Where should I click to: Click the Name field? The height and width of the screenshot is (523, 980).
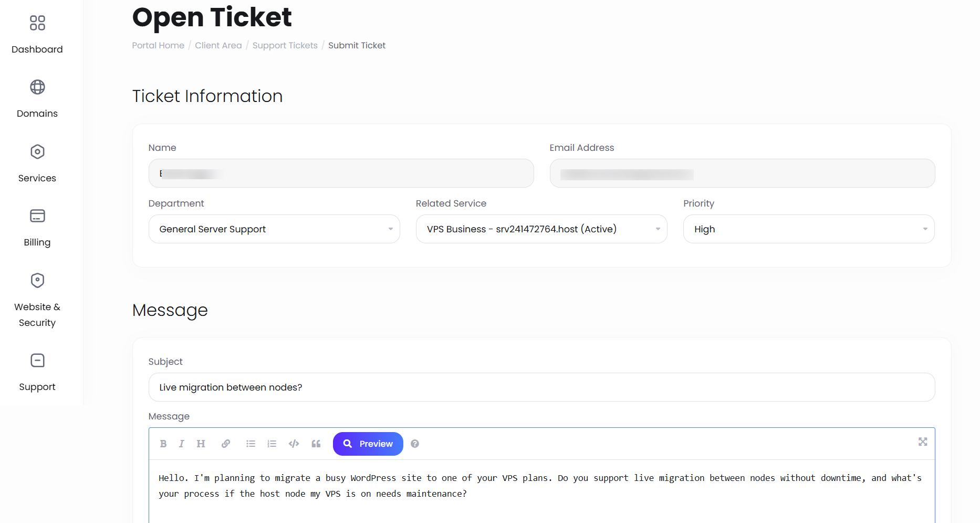pyautogui.click(x=341, y=173)
